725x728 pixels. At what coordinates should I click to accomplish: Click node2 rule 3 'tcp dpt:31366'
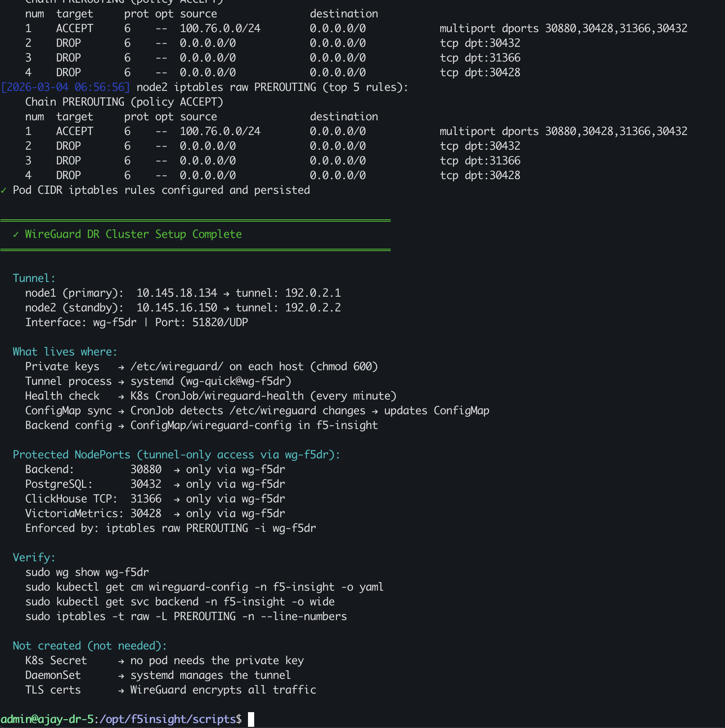[480, 161]
